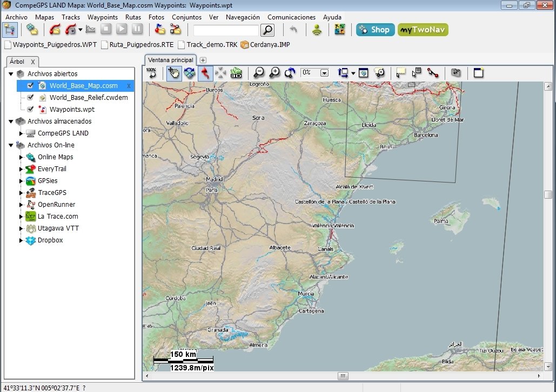Open Ruta_Puigpedros.RTE shortcut
The height and width of the screenshot is (392, 556).
coord(138,45)
